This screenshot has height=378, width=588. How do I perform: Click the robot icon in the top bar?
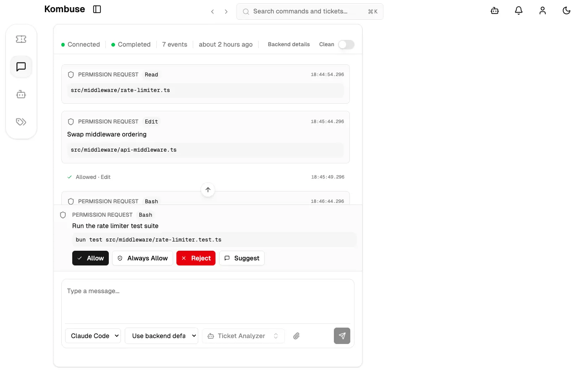(494, 10)
